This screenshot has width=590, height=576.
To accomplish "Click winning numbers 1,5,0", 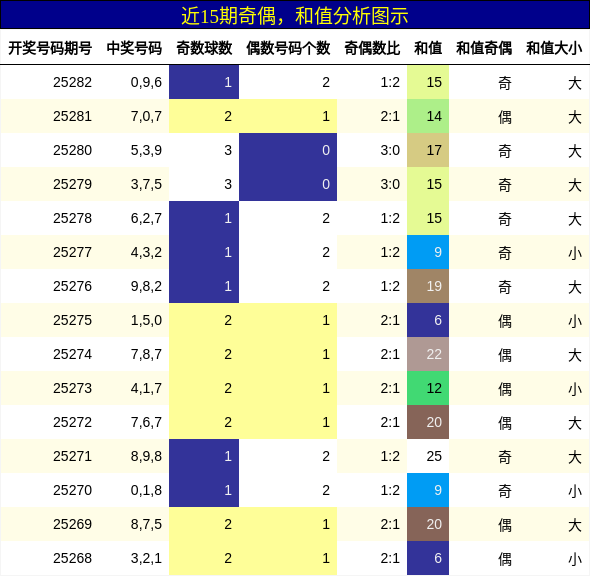I will click(146, 320).
